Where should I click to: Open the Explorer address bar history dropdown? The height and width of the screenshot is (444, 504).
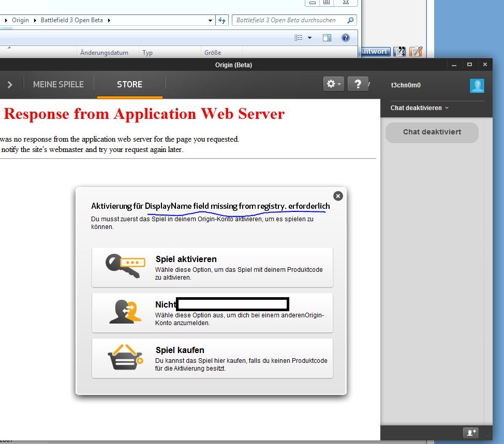(210, 20)
